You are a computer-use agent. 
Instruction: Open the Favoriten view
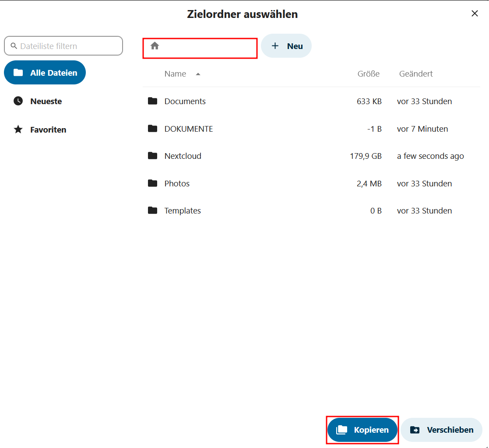click(x=48, y=129)
